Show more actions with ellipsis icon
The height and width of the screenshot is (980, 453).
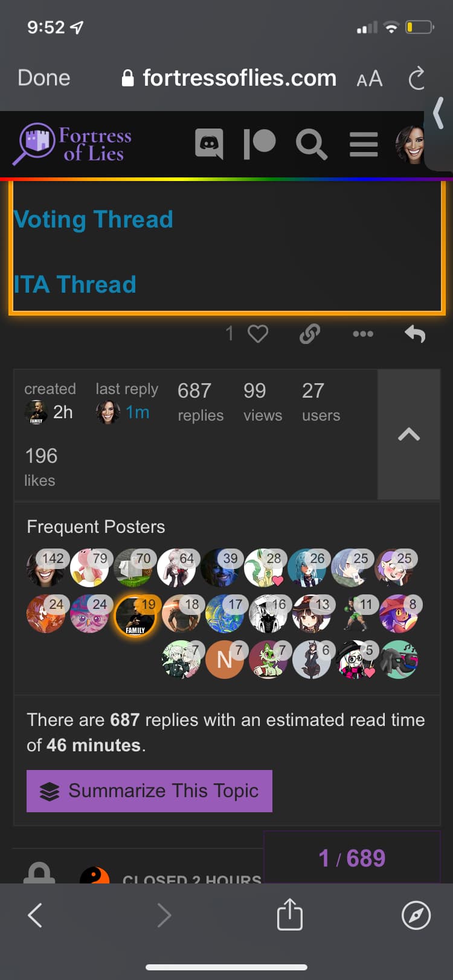tap(362, 334)
